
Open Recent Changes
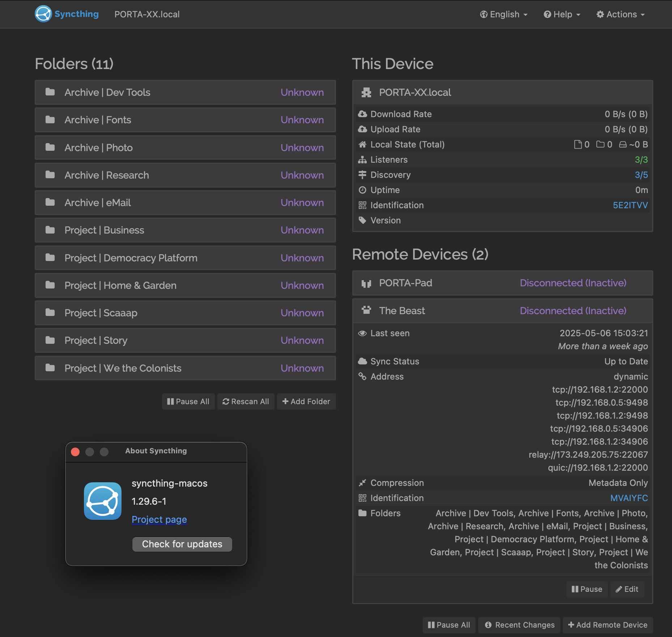click(x=519, y=625)
